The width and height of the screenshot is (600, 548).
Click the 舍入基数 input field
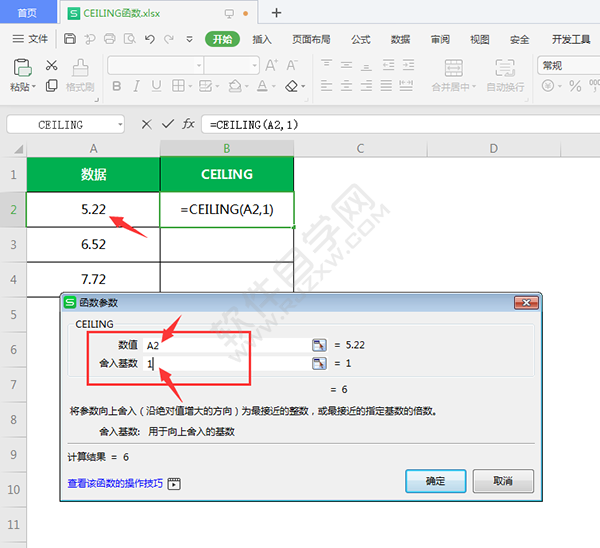pos(227,363)
